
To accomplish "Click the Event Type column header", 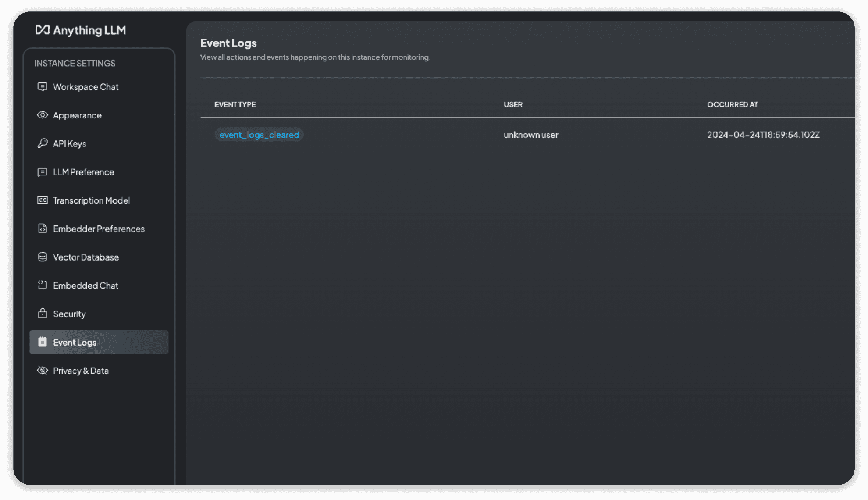I will pyautogui.click(x=235, y=104).
